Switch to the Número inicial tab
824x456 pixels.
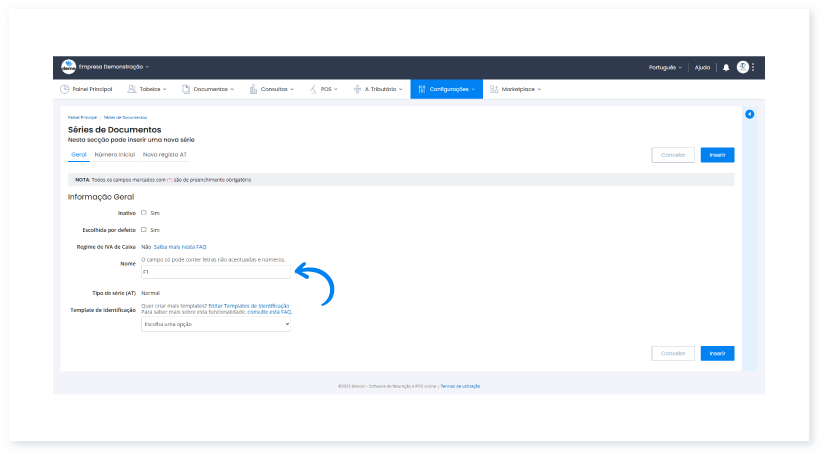pyautogui.click(x=115, y=154)
